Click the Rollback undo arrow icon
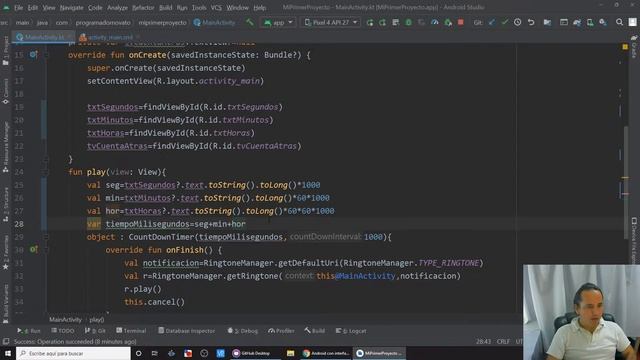 pyautogui.click(x=531, y=22)
